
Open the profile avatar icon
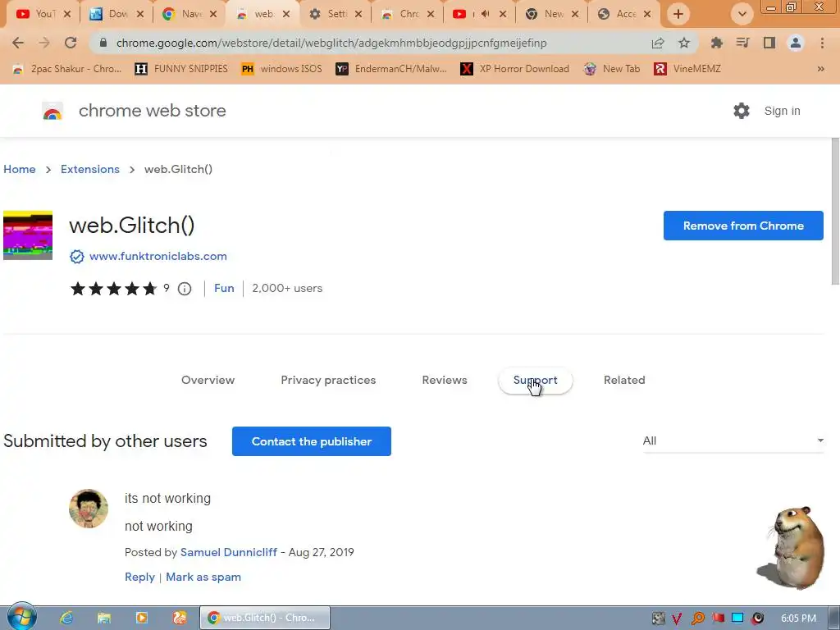pyautogui.click(x=796, y=43)
